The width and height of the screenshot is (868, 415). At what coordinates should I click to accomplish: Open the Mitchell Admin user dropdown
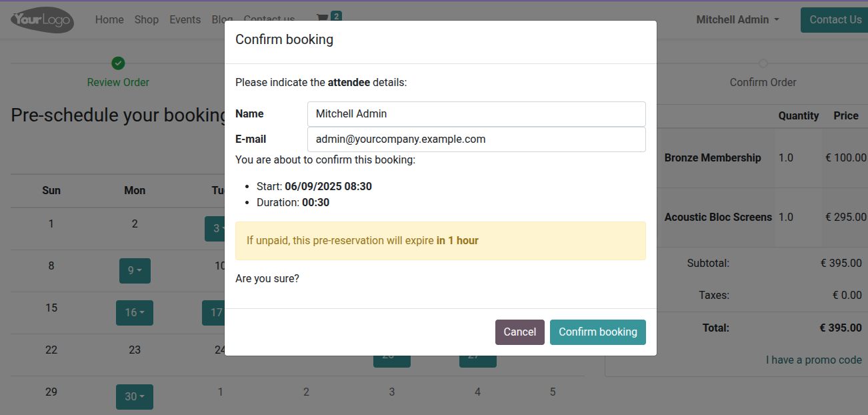737,20
